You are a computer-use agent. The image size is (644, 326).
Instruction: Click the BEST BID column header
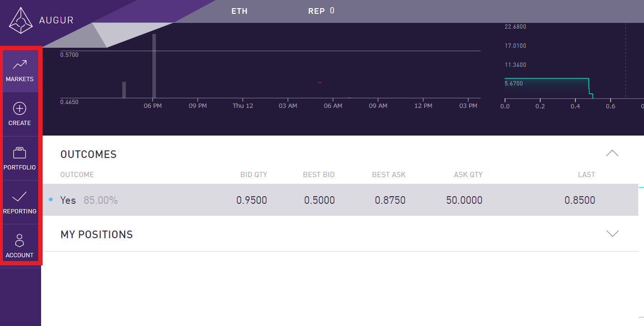point(319,175)
